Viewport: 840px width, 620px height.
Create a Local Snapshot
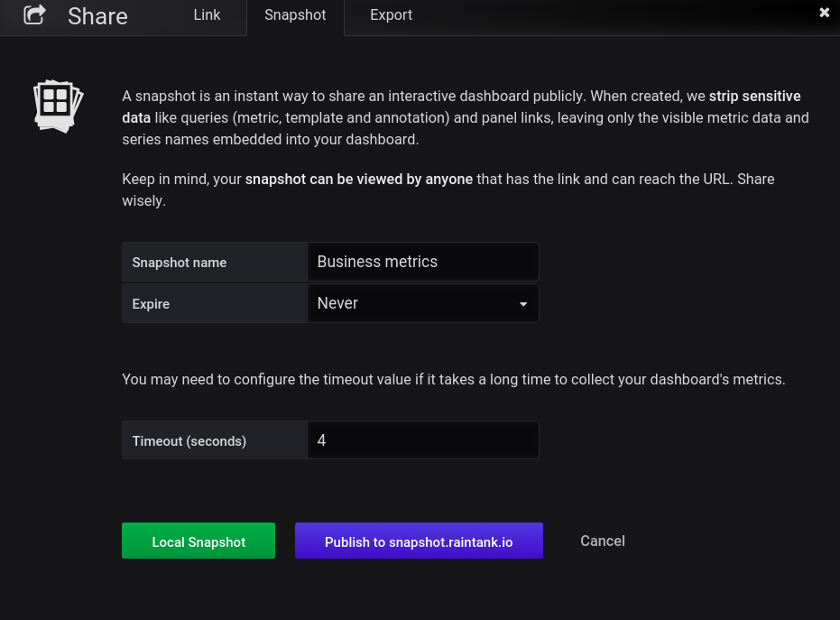click(x=198, y=541)
